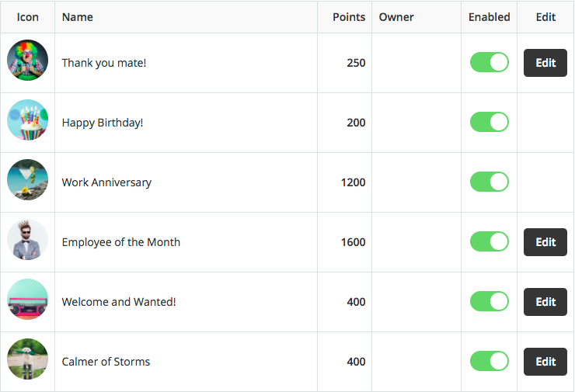575x392 pixels.
Task: Click the clown icon for Thank you mate!
Action: [27, 61]
